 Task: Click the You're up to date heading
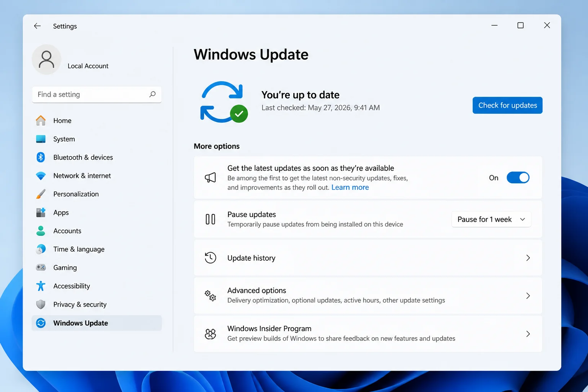point(301,95)
